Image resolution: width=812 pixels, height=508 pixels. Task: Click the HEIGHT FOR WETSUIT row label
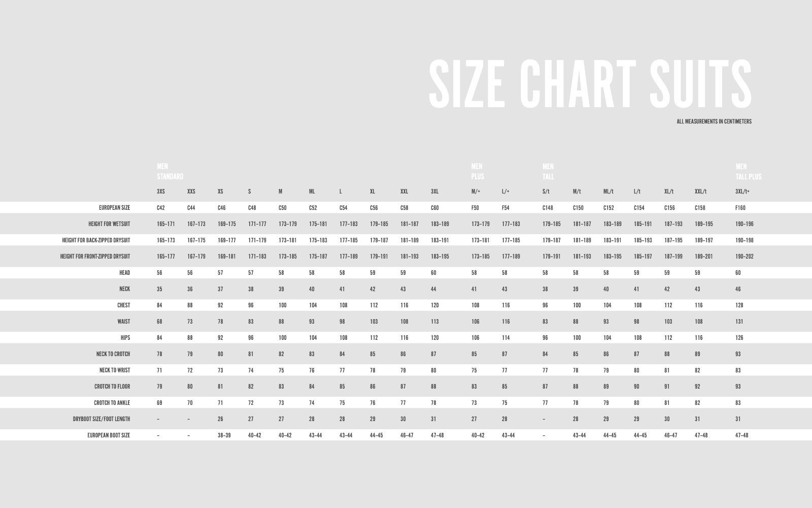109,224
